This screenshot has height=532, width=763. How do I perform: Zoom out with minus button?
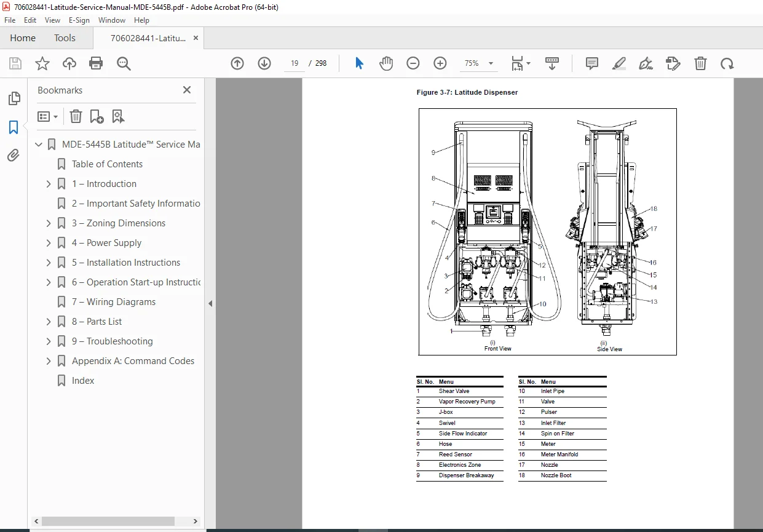[413, 63]
